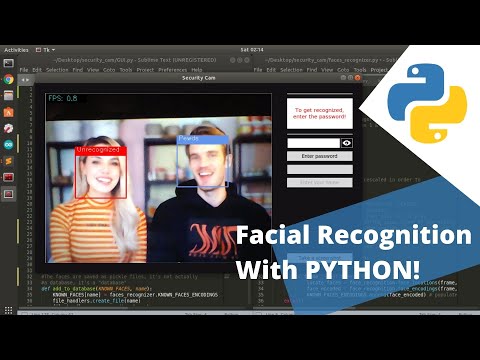
Task: Click the def add_to_database code line
Action: (x=97, y=289)
